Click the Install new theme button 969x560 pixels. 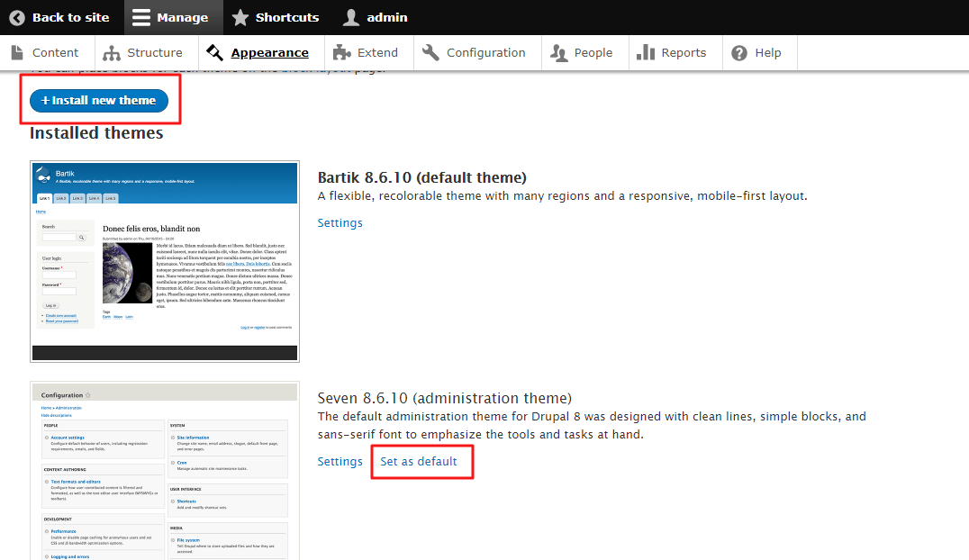[99, 100]
